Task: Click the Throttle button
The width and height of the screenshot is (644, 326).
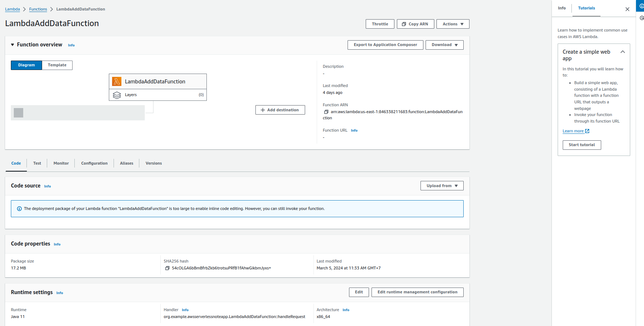Action: (x=380, y=24)
